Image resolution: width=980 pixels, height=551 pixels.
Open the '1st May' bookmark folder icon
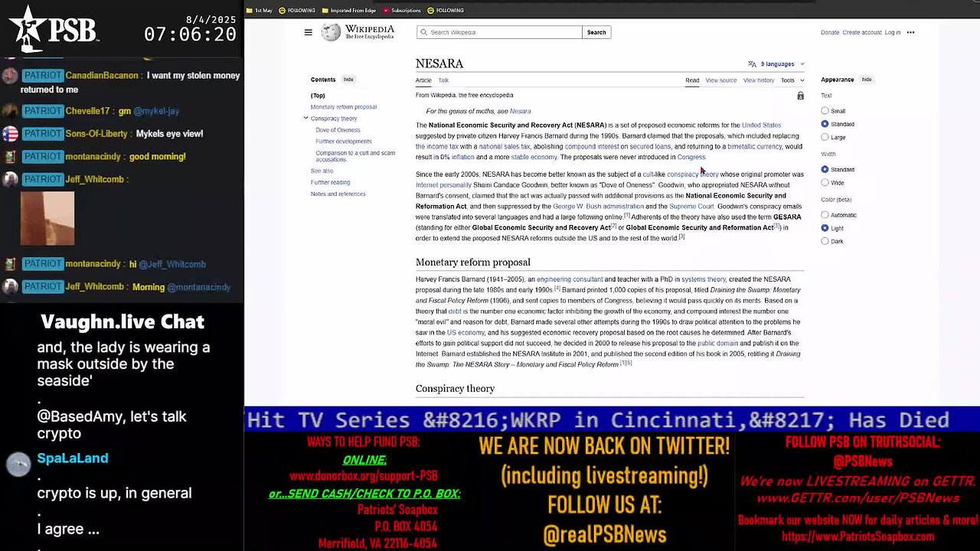250,11
